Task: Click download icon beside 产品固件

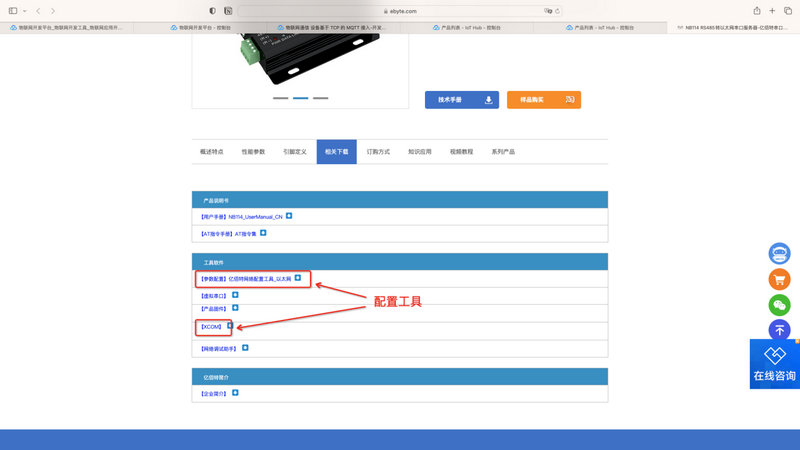Action: point(235,308)
